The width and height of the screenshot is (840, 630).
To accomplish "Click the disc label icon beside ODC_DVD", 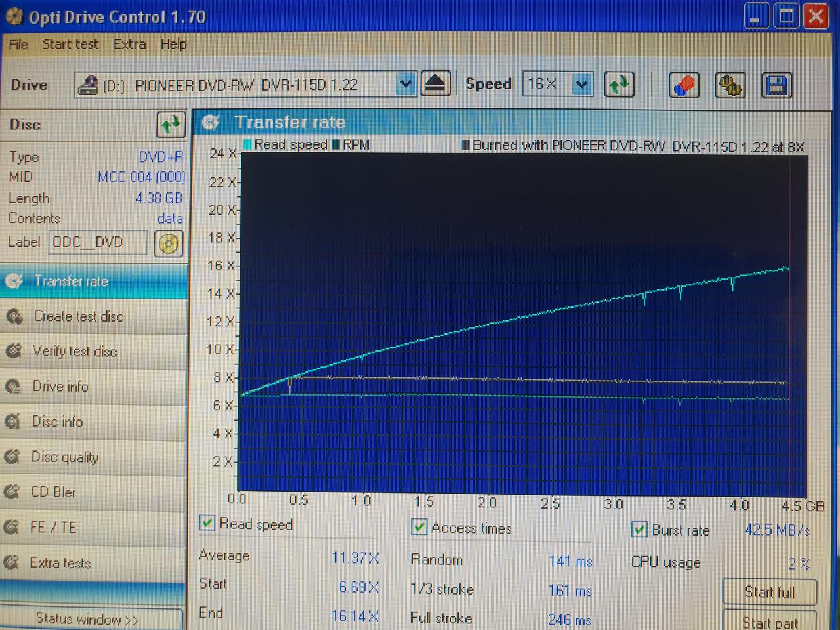I will pos(169,243).
